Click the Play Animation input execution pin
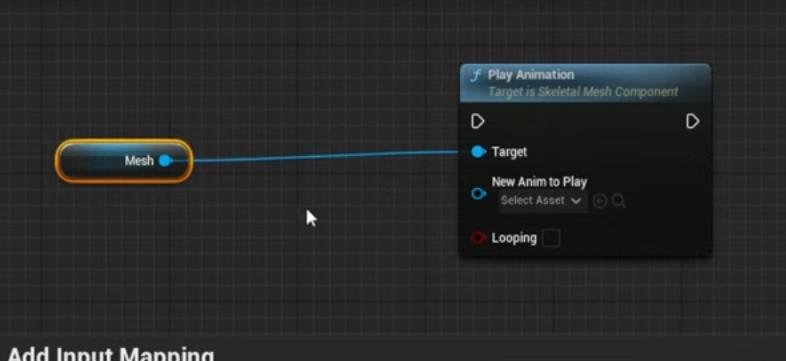The height and width of the screenshot is (361, 786). [478, 121]
